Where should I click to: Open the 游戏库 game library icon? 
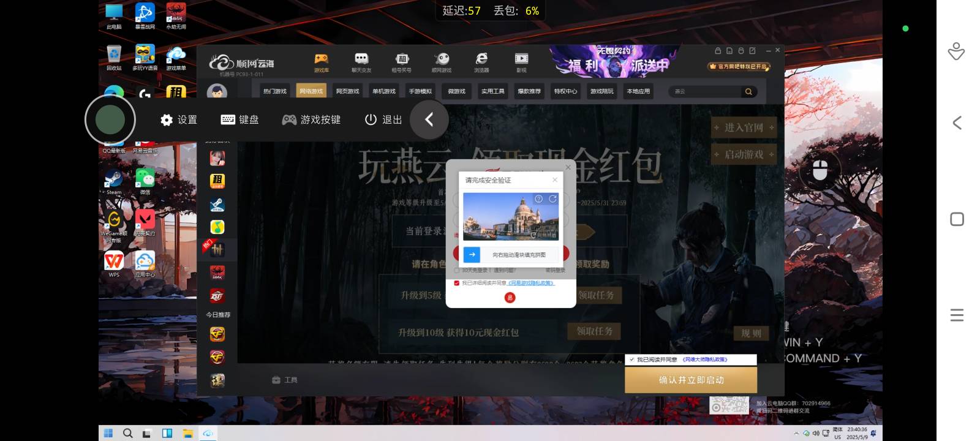(322, 62)
